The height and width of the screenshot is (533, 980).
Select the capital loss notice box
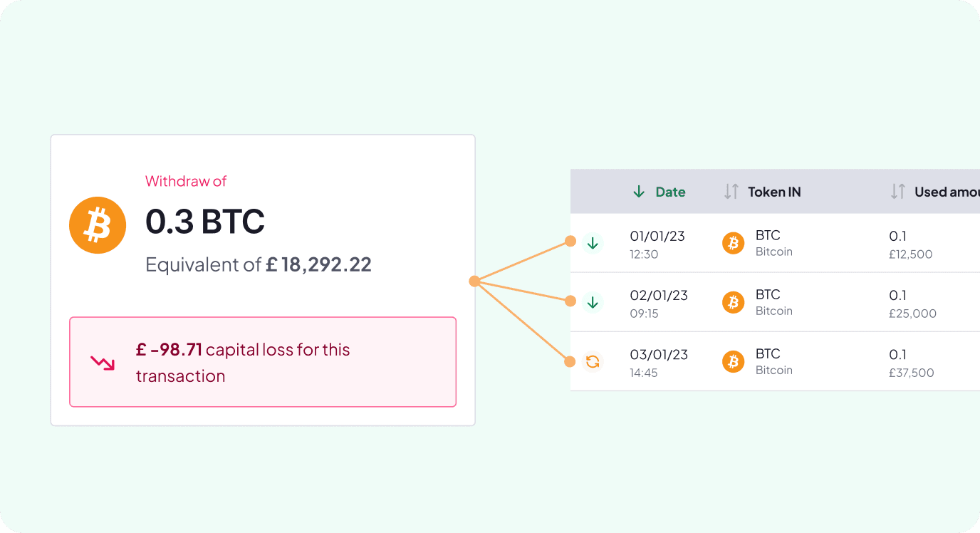(x=263, y=362)
